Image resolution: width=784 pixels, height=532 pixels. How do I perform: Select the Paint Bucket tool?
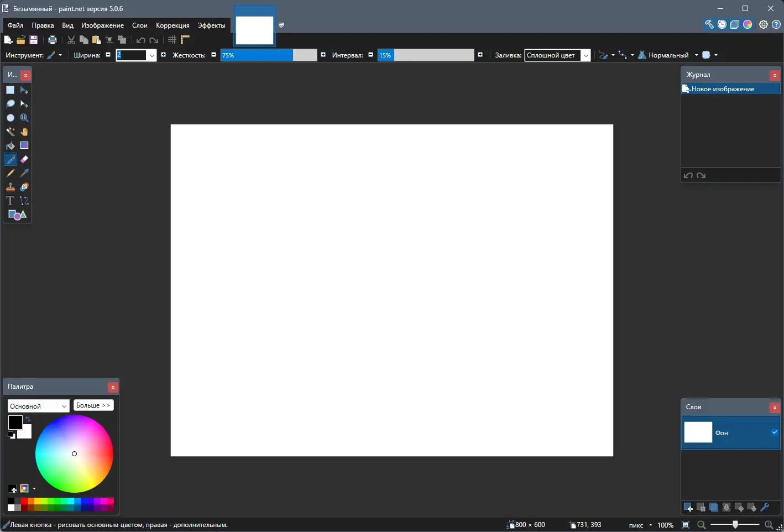coord(10,145)
